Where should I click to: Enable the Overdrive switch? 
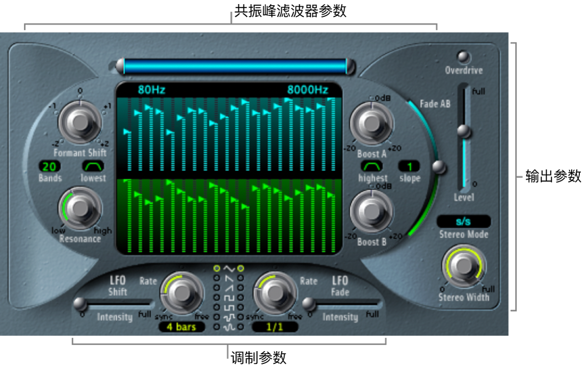point(464,56)
